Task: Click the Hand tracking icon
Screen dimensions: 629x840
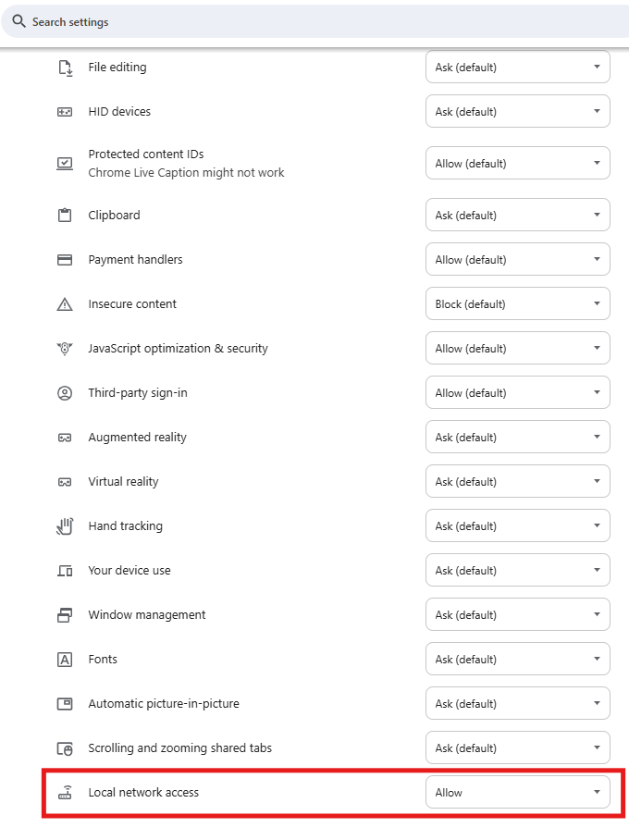Action: [x=65, y=526]
